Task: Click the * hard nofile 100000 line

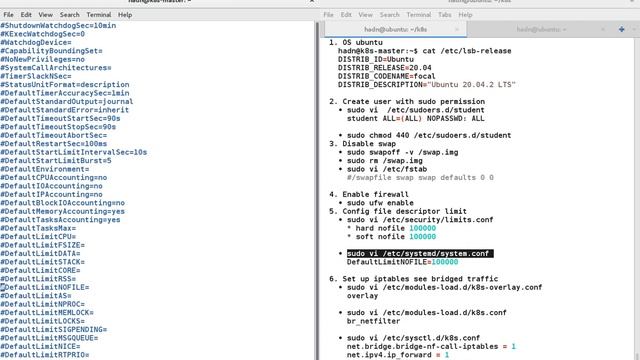Action: coord(391,228)
